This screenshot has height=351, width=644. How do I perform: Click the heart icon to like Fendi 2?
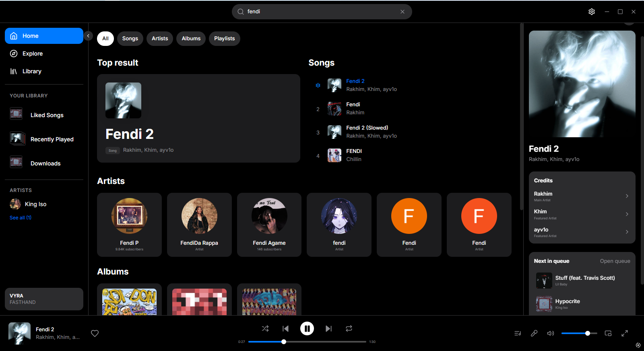[x=95, y=333]
